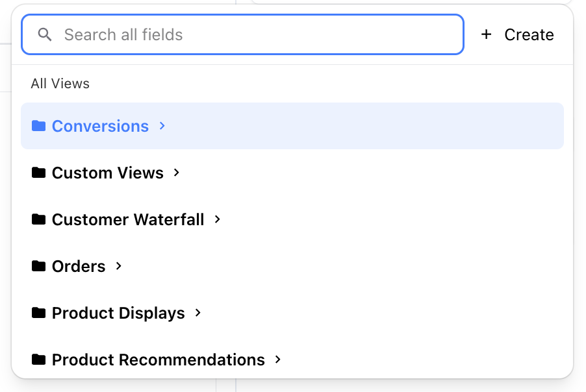Click the Product Recommendations folder icon

pos(39,360)
